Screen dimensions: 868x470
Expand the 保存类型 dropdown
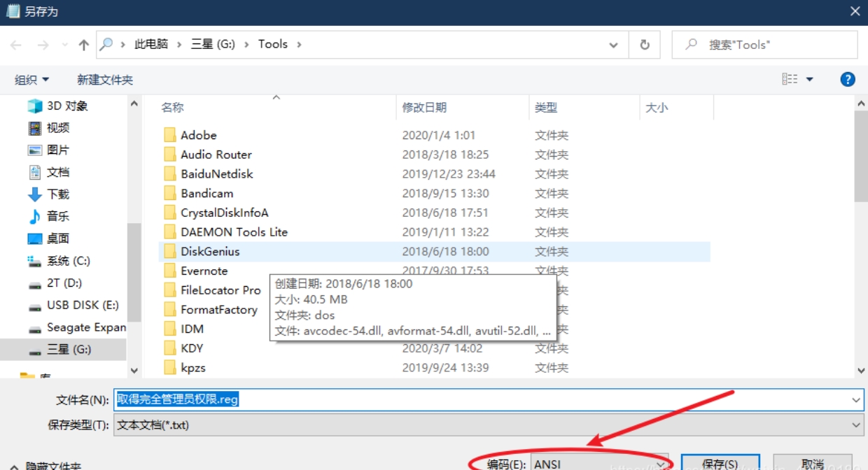tap(856, 425)
